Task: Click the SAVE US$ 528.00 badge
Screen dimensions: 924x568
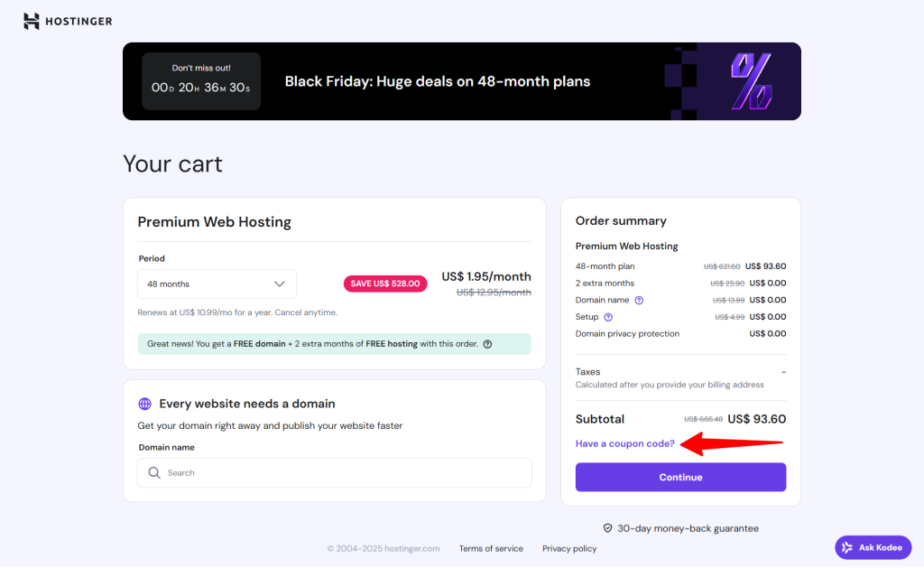Action: tap(385, 283)
